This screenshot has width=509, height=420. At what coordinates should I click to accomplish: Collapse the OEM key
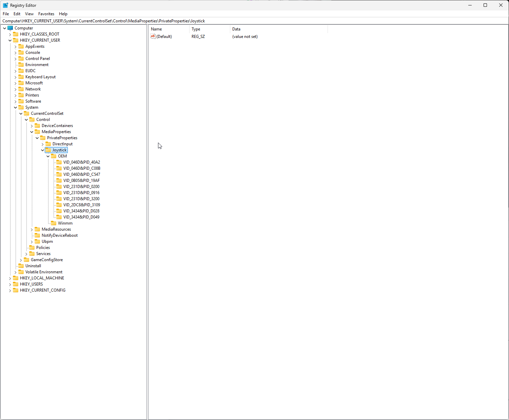pos(48,156)
